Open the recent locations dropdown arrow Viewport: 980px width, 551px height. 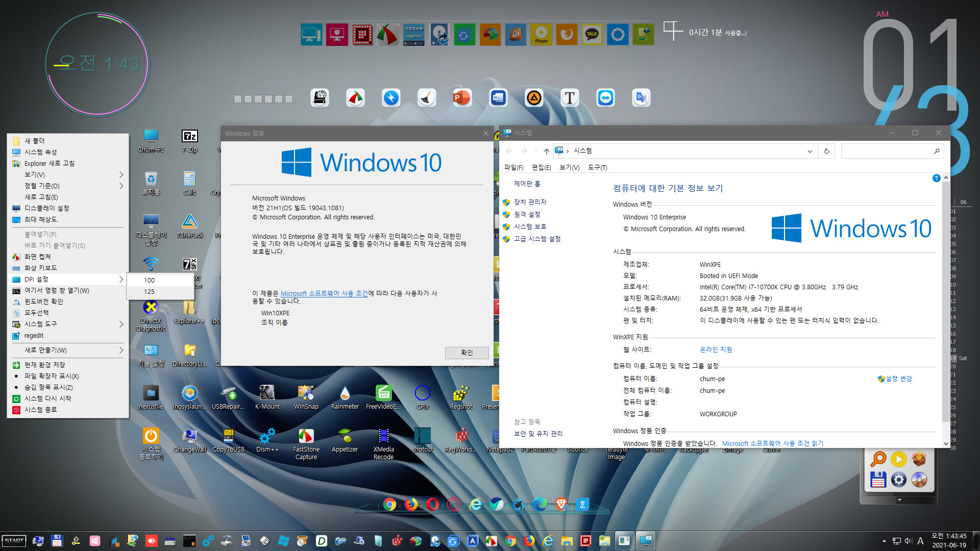point(536,151)
